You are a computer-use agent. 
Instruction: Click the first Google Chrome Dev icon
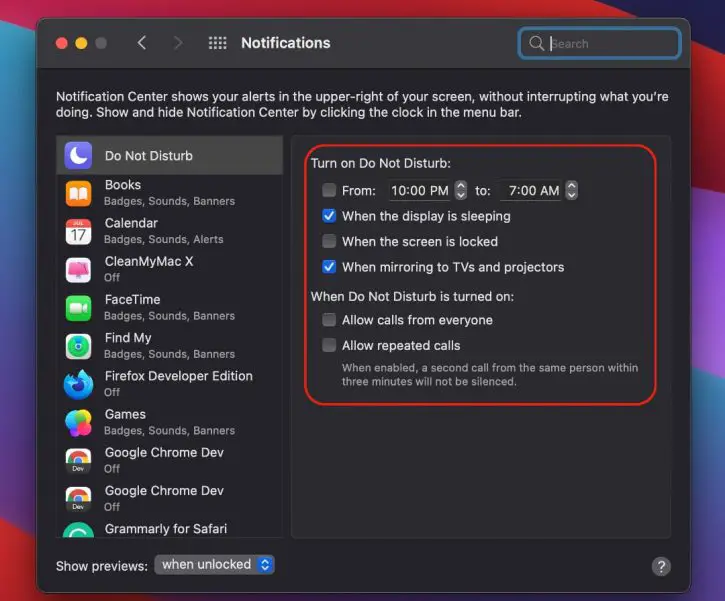(x=78, y=460)
